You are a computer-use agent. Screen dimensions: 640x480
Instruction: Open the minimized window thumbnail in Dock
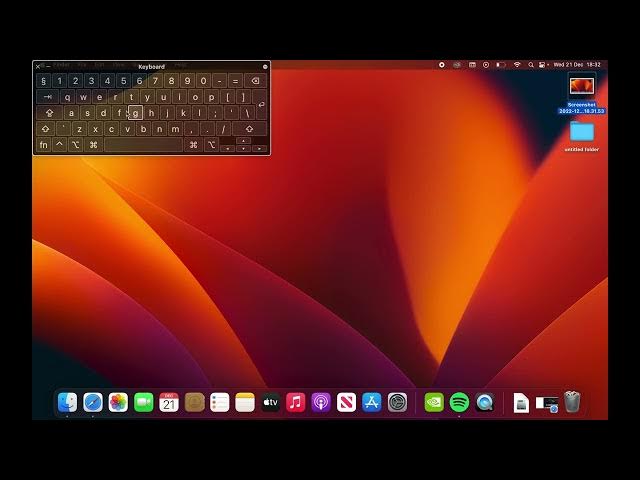(547, 403)
